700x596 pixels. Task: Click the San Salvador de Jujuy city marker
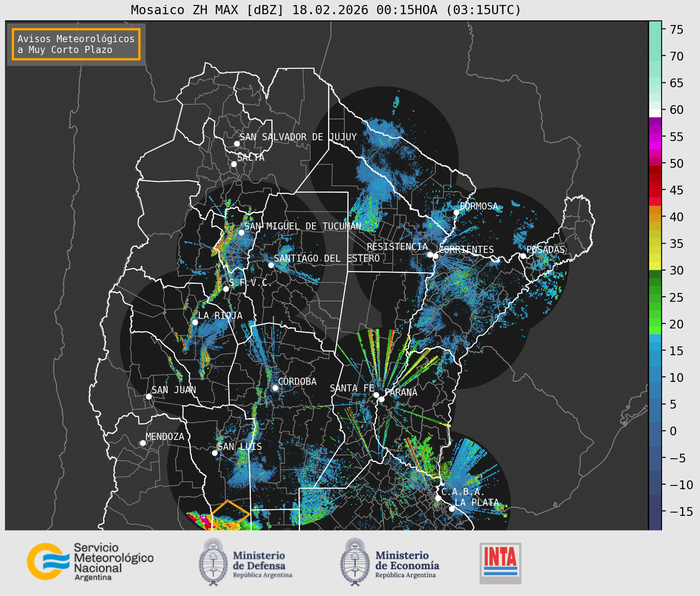237,144
